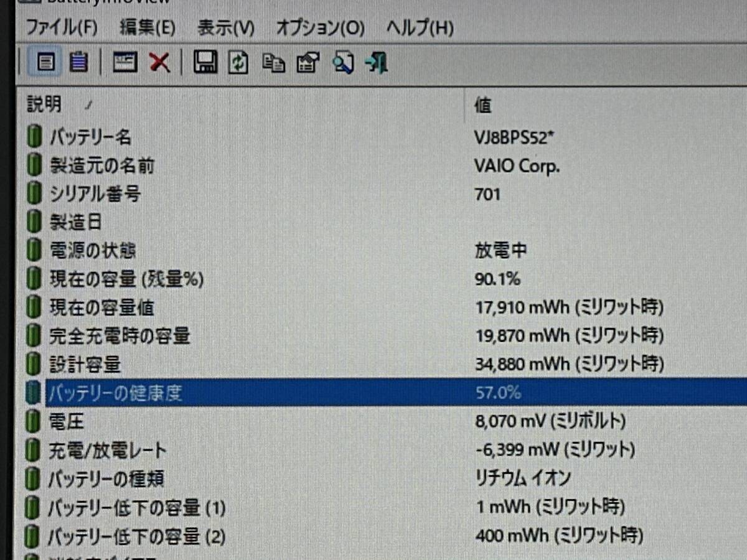Select the バッテリー低下の容量 (2) row
Image resolution: width=747 pixels, height=560 pixels.
tap(386, 536)
